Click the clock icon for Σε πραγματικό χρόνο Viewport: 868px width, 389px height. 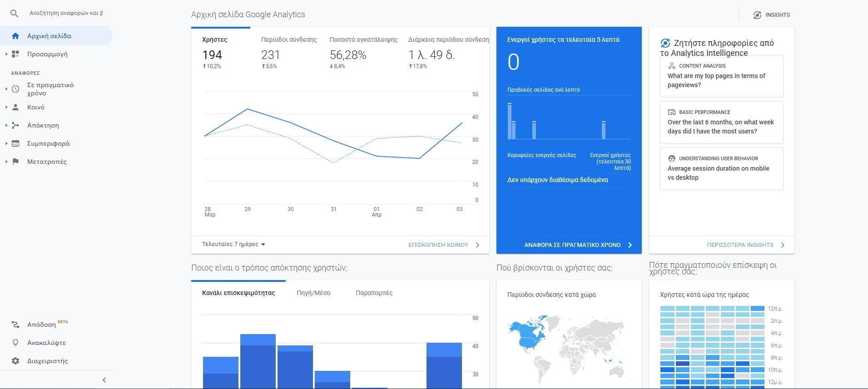click(15, 89)
